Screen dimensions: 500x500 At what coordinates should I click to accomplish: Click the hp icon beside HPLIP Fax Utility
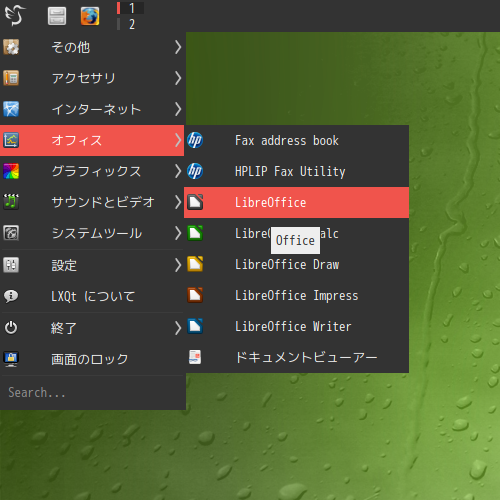[195, 171]
